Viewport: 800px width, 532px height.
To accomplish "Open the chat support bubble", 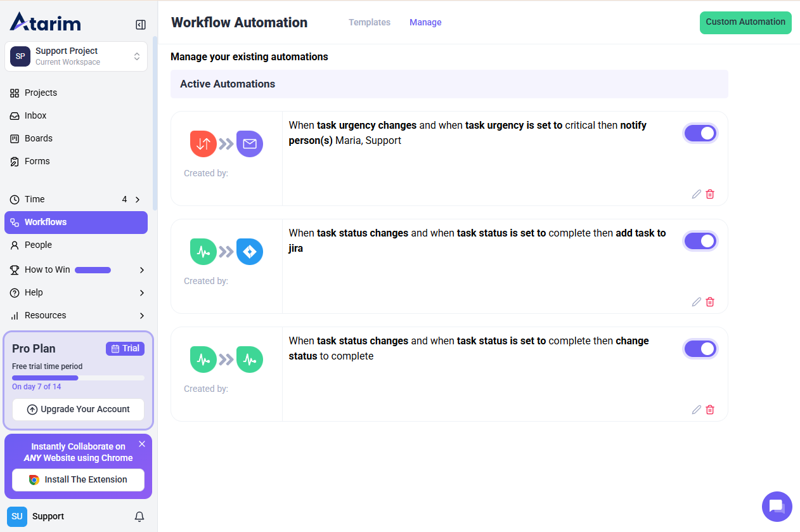I will click(x=777, y=506).
